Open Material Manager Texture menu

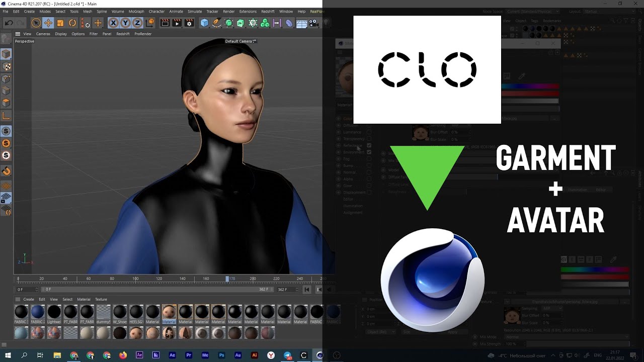click(x=101, y=299)
